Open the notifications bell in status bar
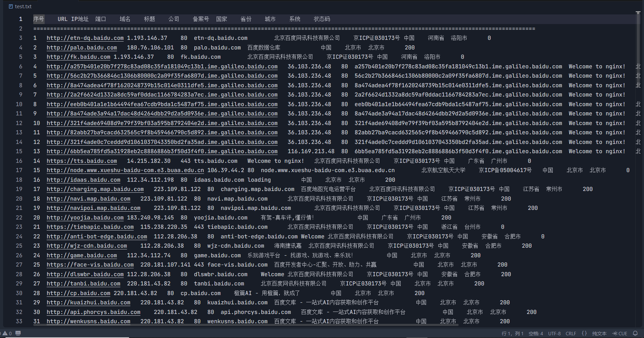The width and height of the screenshot is (644, 338). point(635,333)
